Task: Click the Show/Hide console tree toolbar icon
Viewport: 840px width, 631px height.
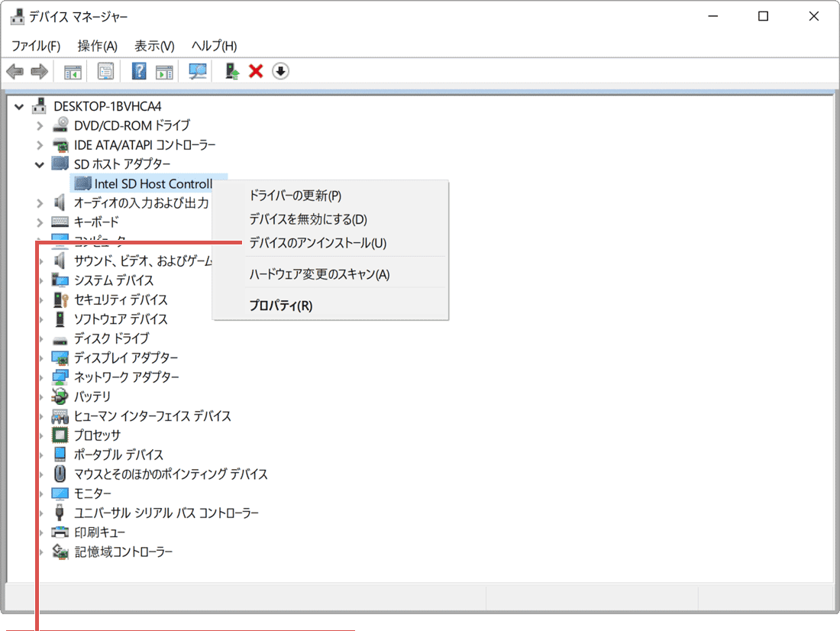Action: (73, 70)
